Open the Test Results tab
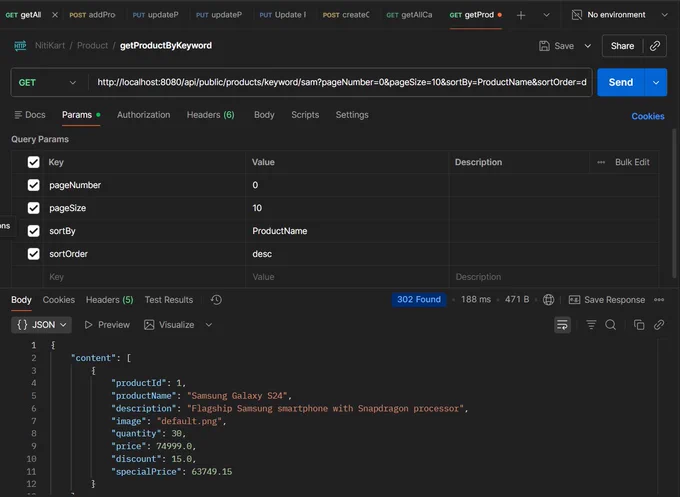The image size is (680, 497). tap(169, 300)
